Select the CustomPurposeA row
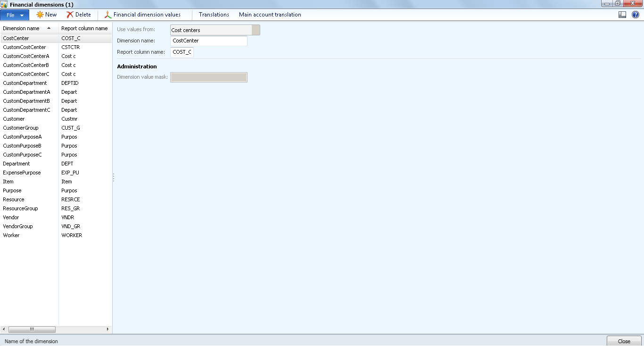 [x=56, y=137]
